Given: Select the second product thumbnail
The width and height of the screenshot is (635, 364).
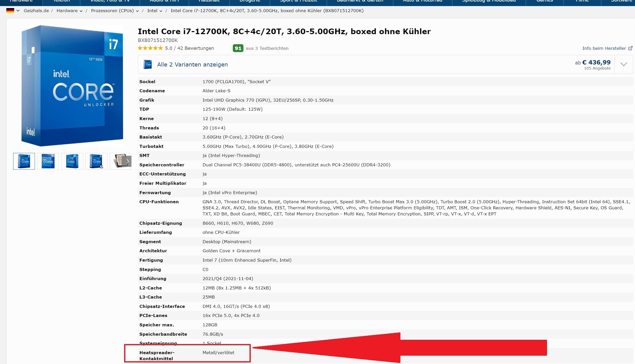Looking at the screenshot, I should click(x=48, y=161).
